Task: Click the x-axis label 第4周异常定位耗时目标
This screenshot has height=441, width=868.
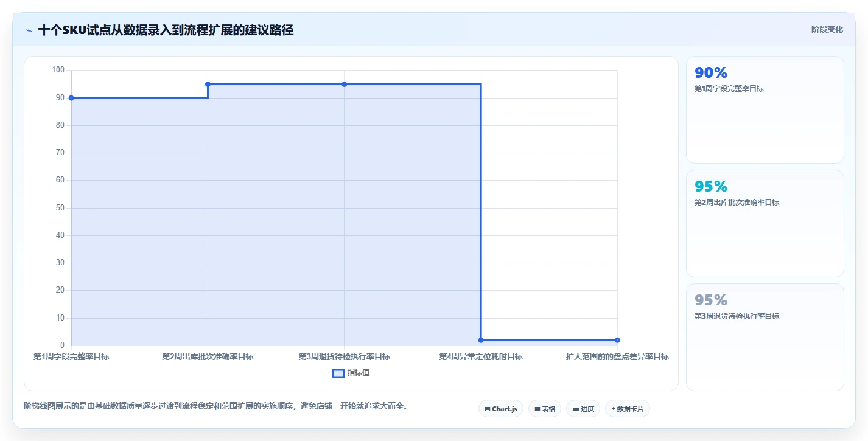Action: (x=481, y=356)
